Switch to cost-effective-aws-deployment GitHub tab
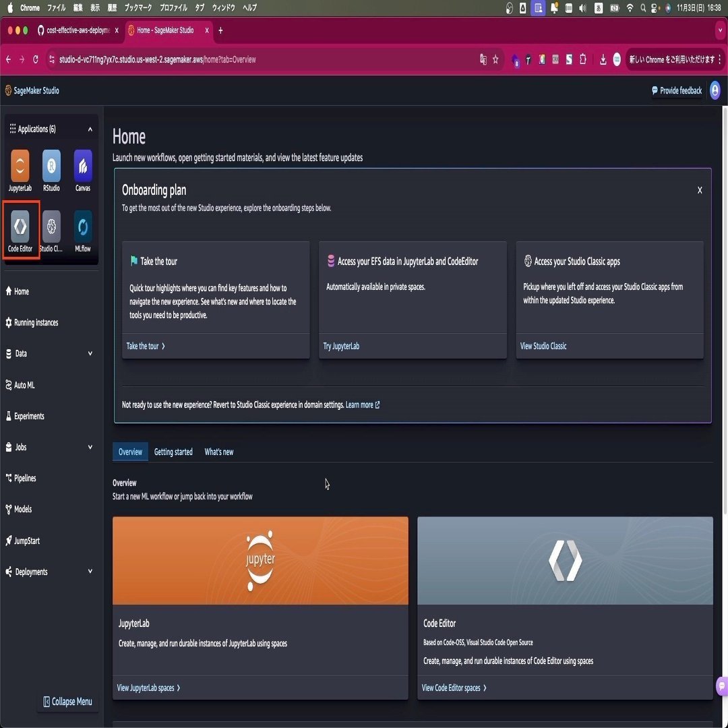This screenshot has width=728, height=728. (x=73, y=30)
